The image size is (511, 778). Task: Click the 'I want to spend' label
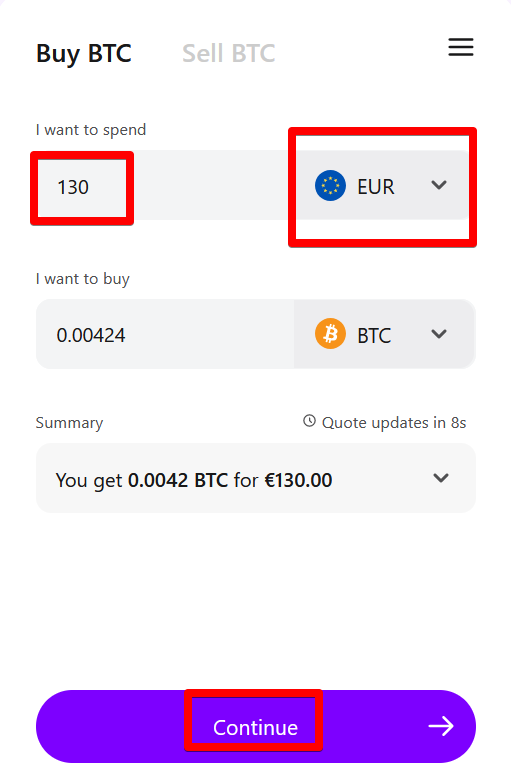(x=91, y=130)
